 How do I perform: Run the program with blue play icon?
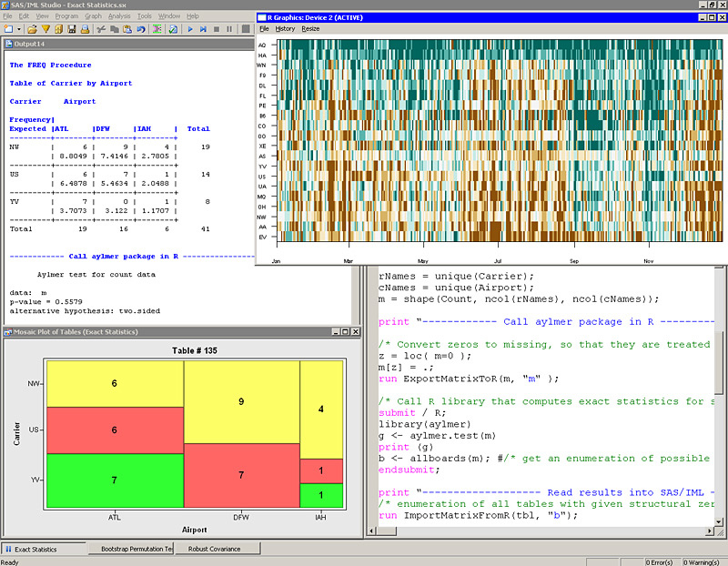[190, 29]
